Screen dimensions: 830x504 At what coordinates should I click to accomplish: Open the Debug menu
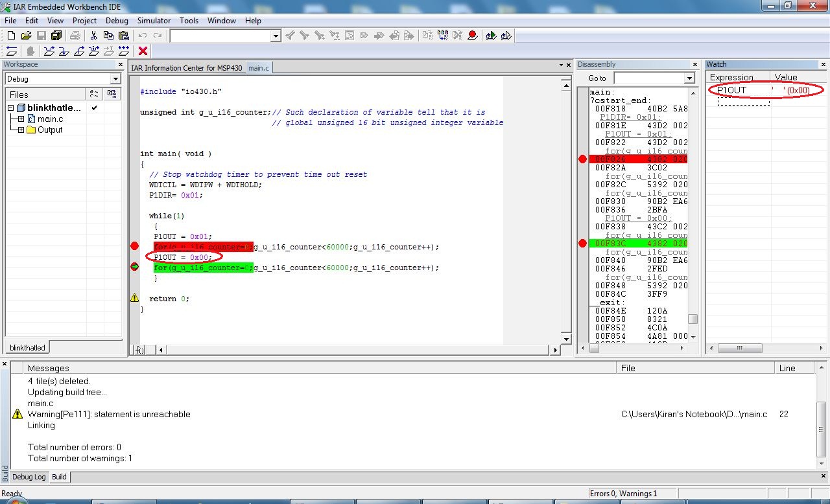click(117, 20)
